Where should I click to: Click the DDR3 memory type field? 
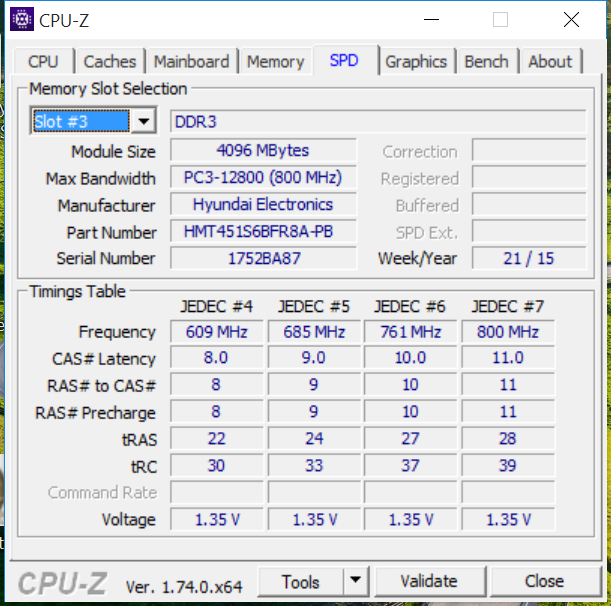(378, 122)
